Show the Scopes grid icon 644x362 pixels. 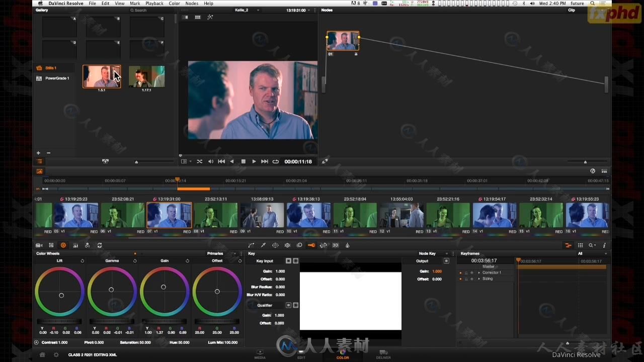580,245
